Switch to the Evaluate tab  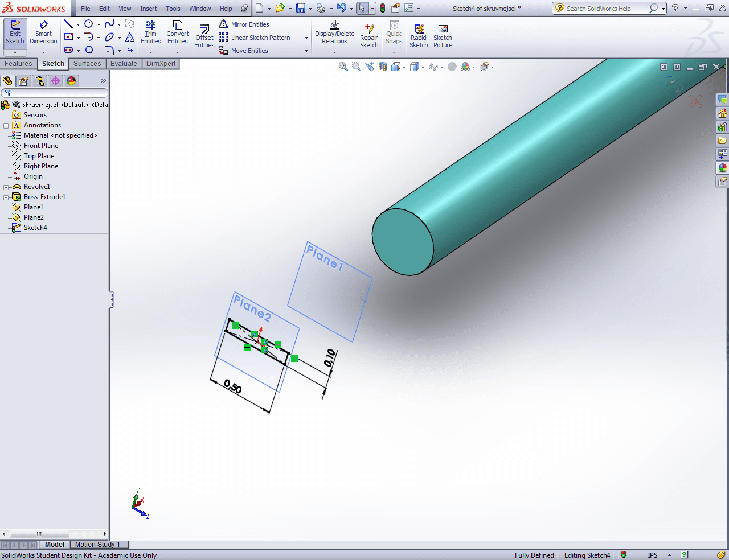click(x=124, y=64)
